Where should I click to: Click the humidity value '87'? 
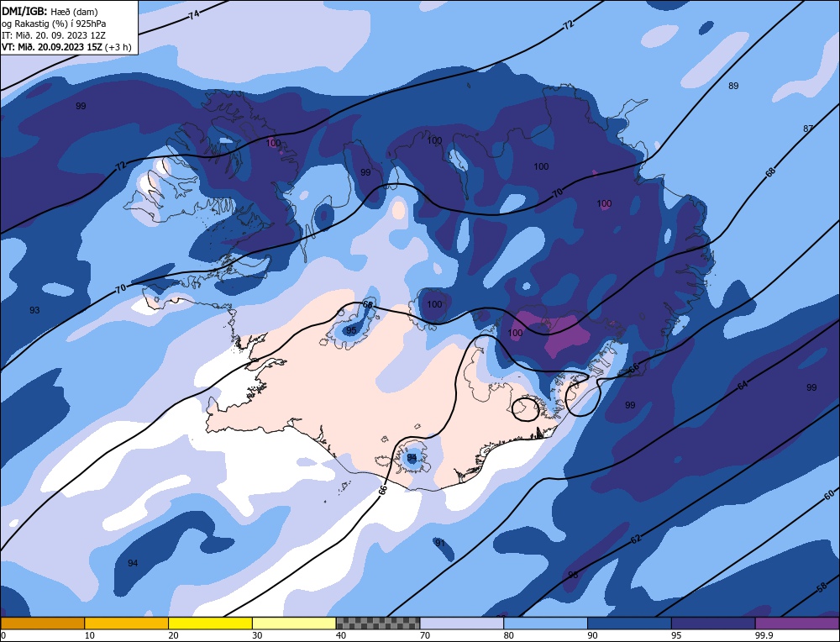point(808,129)
